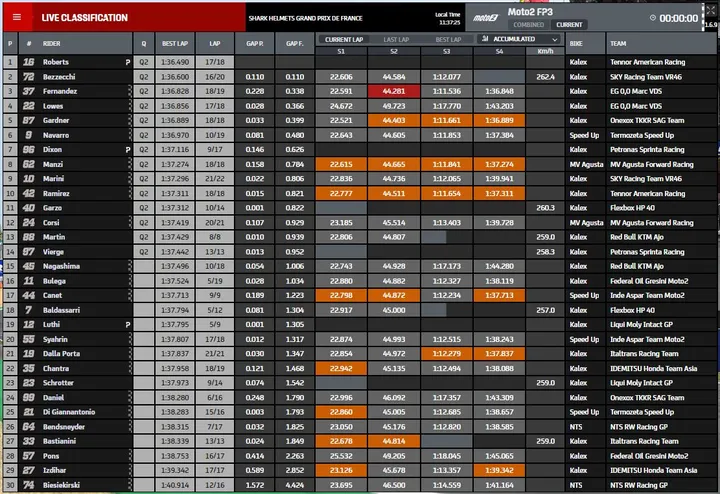The height and width of the screenshot is (494, 720).
Task: Click Bezzecchi's speed 262.4
Action: 545,77
